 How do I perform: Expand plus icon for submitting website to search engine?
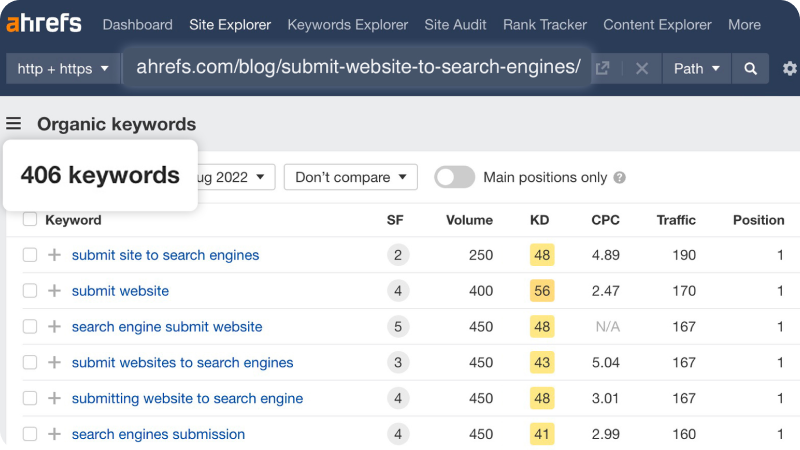(x=54, y=398)
